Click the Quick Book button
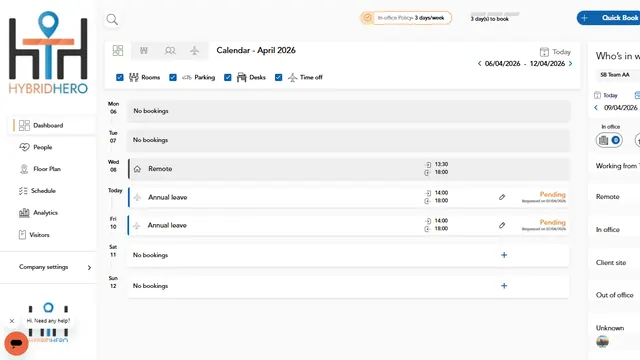This screenshot has height=360, width=640. [x=608, y=18]
